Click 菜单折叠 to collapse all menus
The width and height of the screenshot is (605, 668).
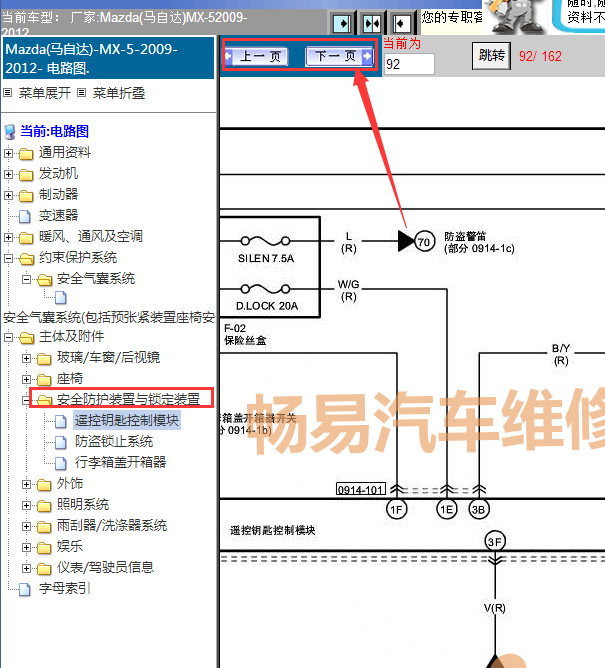click(119, 93)
